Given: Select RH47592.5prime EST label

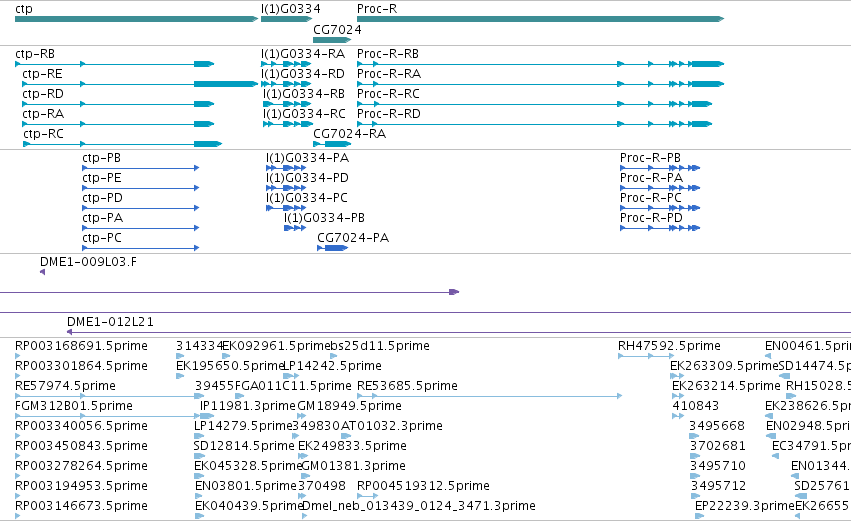Looking at the screenshot, I should [x=669, y=346].
